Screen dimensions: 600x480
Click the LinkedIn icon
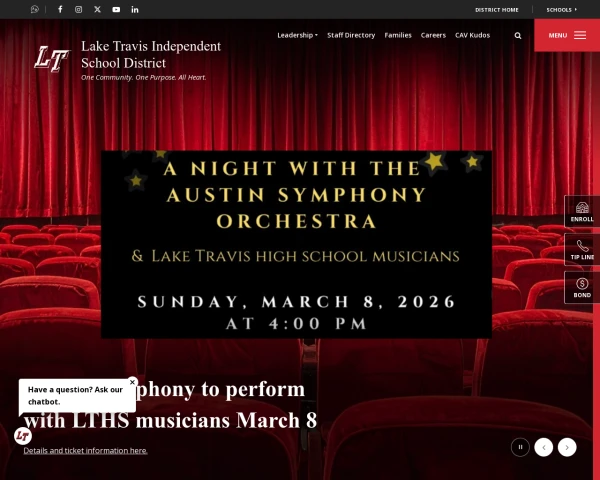(x=135, y=9)
